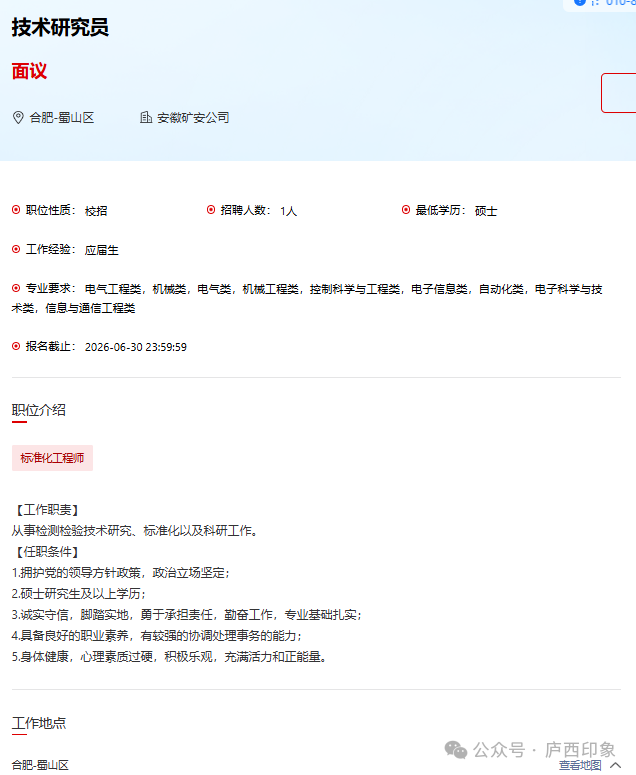
Task: Click the red bullet icon next to 招聘人数
Action: [211, 210]
